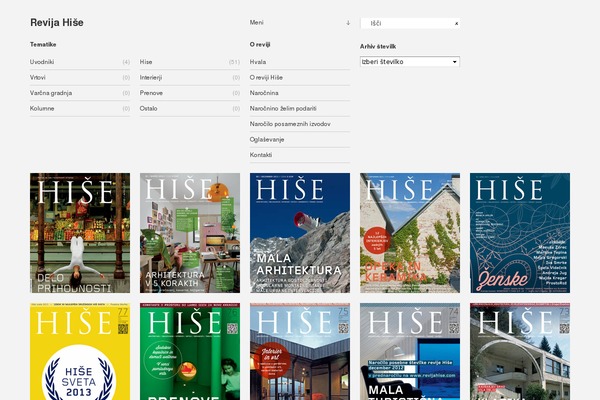600x400 pixels.
Task: Open the Izberi številko dropdown
Action: point(410,62)
